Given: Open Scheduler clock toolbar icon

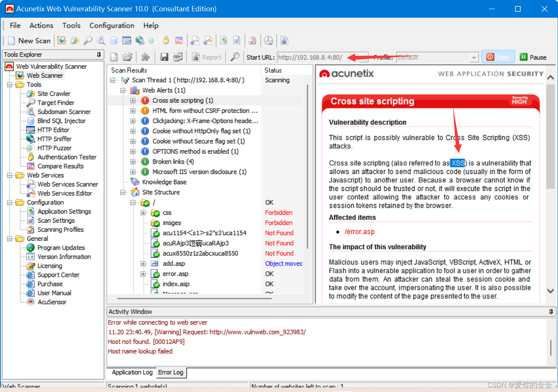Looking at the screenshot, I should tap(268, 40).
